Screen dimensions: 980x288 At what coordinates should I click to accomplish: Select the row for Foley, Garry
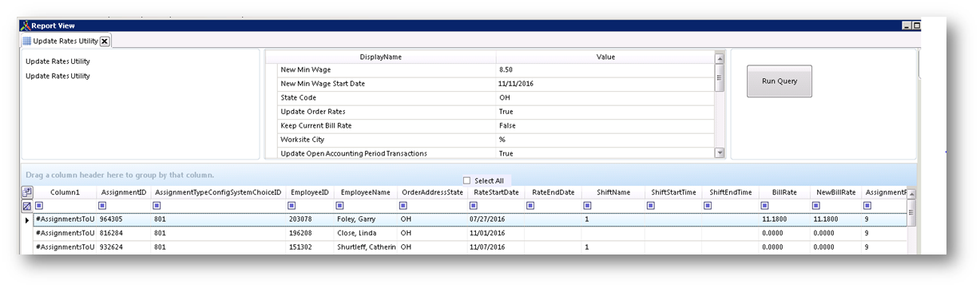tap(470, 219)
